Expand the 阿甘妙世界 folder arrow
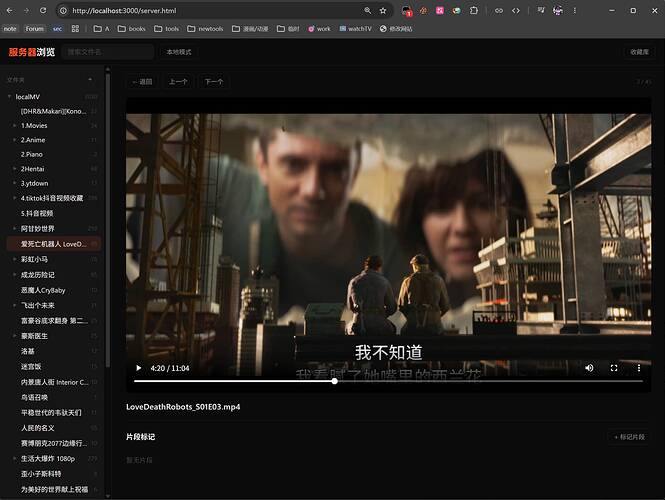 click(14, 229)
